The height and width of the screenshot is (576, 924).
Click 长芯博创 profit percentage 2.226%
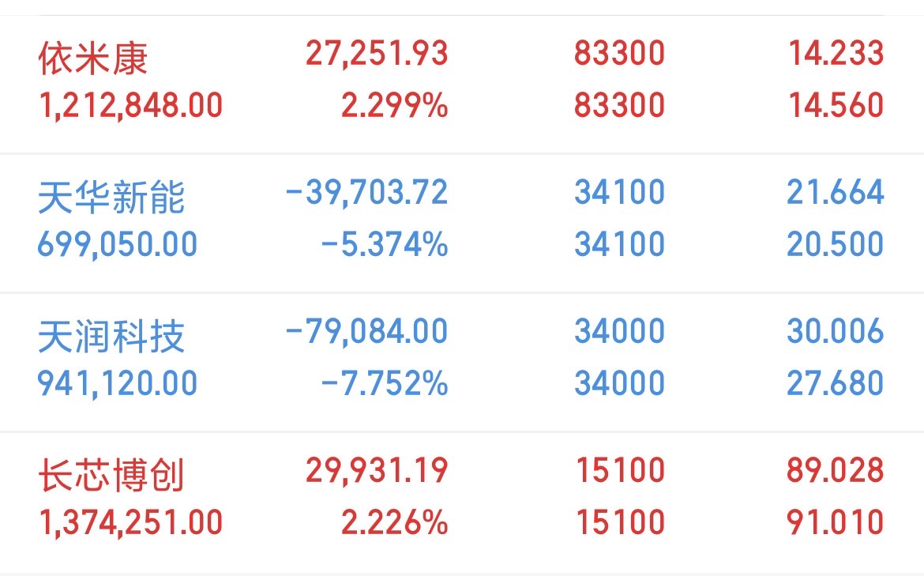pos(395,523)
